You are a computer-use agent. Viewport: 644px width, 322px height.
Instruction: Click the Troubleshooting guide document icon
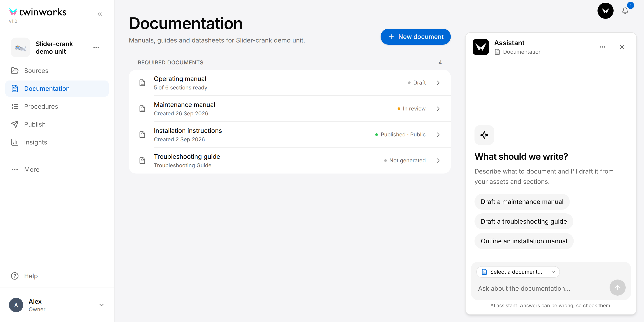[x=142, y=161]
